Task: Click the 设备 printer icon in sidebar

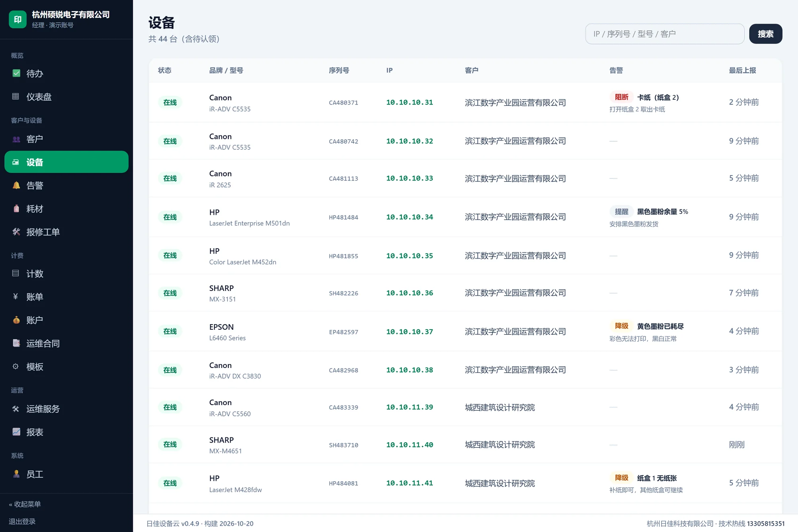Action: pyautogui.click(x=16, y=162)
